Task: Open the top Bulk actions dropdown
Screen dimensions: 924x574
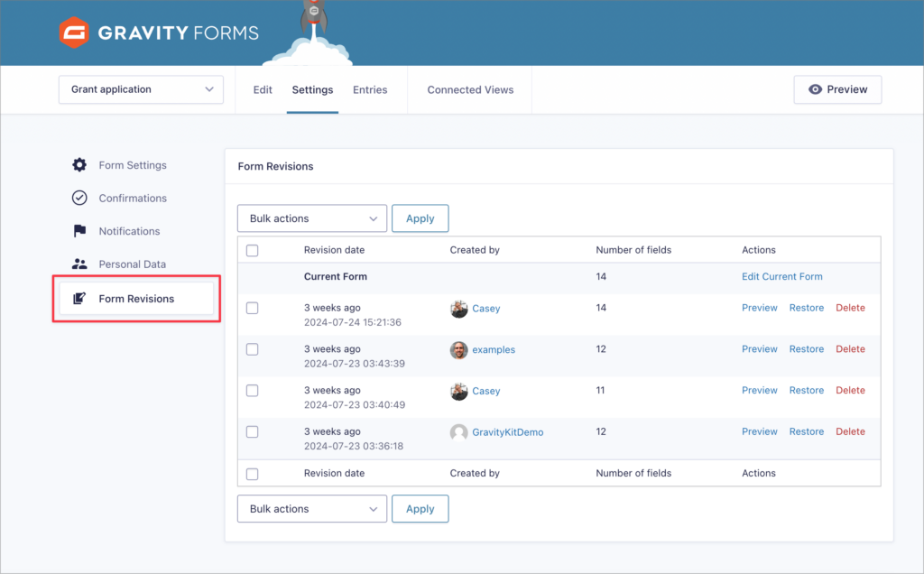Action: 312,218
